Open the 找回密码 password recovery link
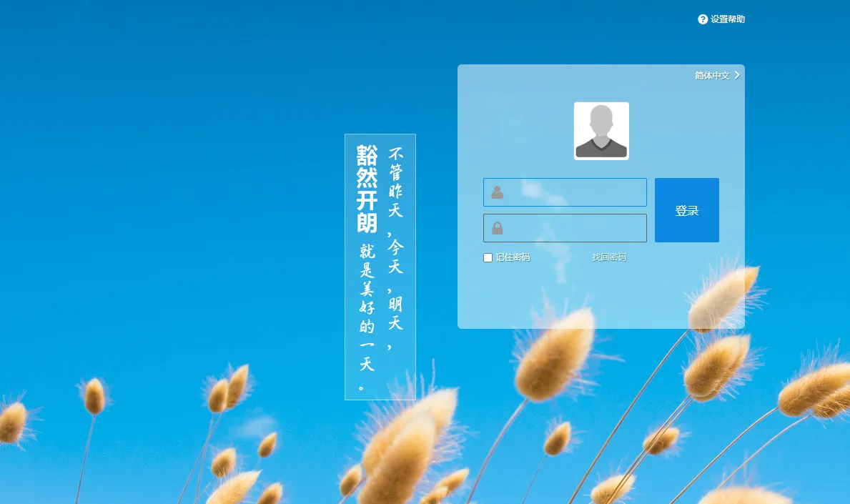Image resolution: width=850 pixels, height=504 pixels. tap(609, 257)
